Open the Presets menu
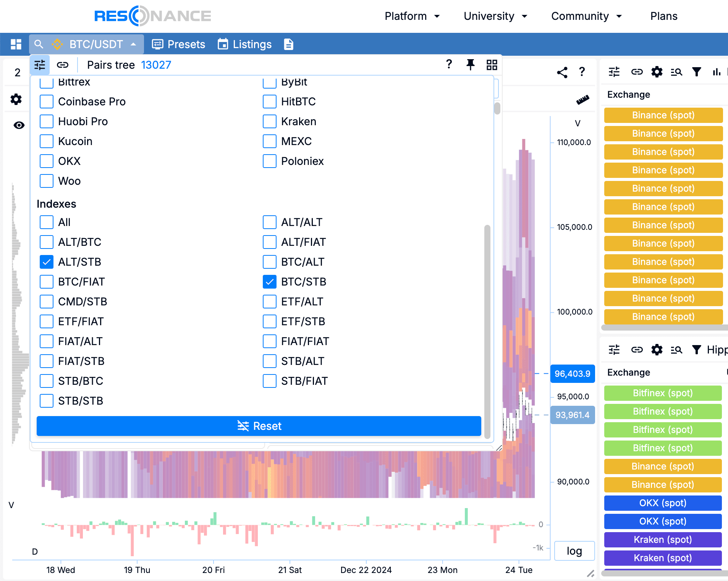 (178, 44)
